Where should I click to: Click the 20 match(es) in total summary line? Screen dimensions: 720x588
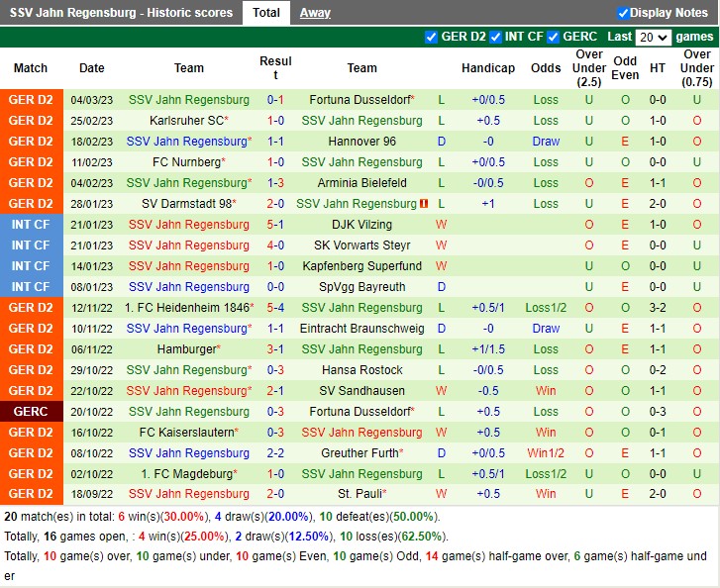222,517
